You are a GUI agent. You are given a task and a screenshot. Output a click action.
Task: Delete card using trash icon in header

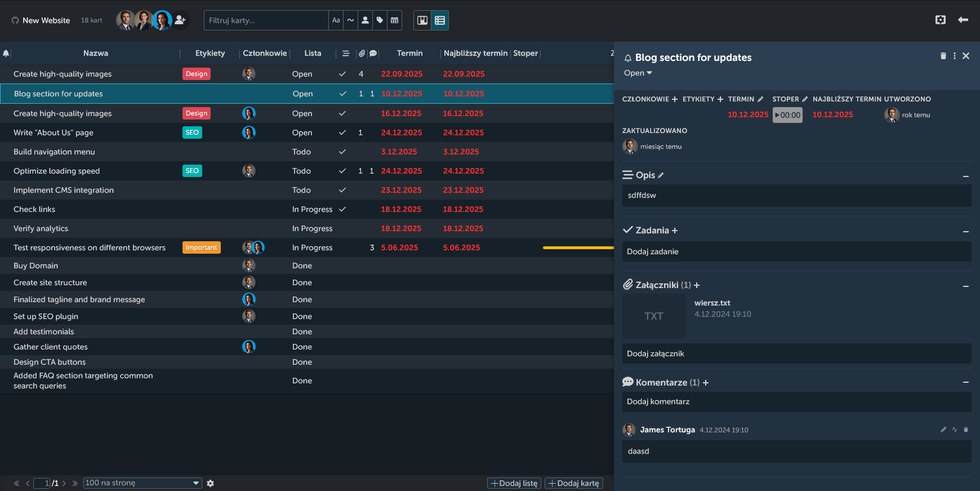click(x=943, y=56)
